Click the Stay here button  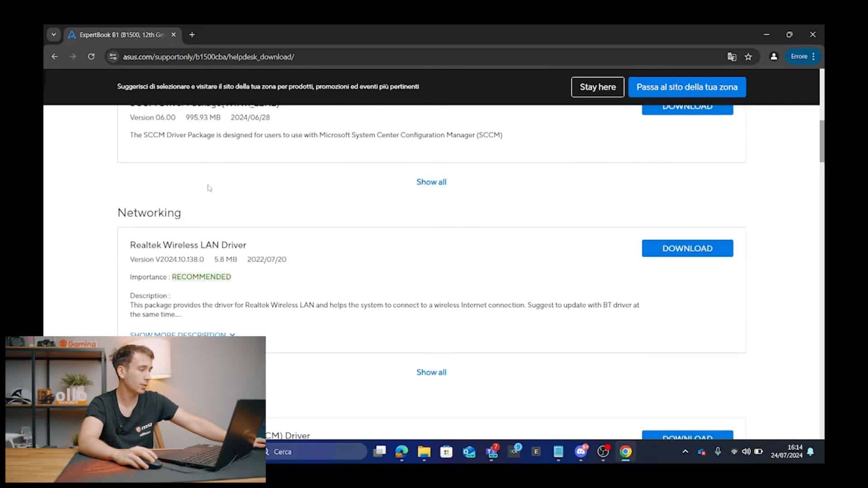pos(598,87)
